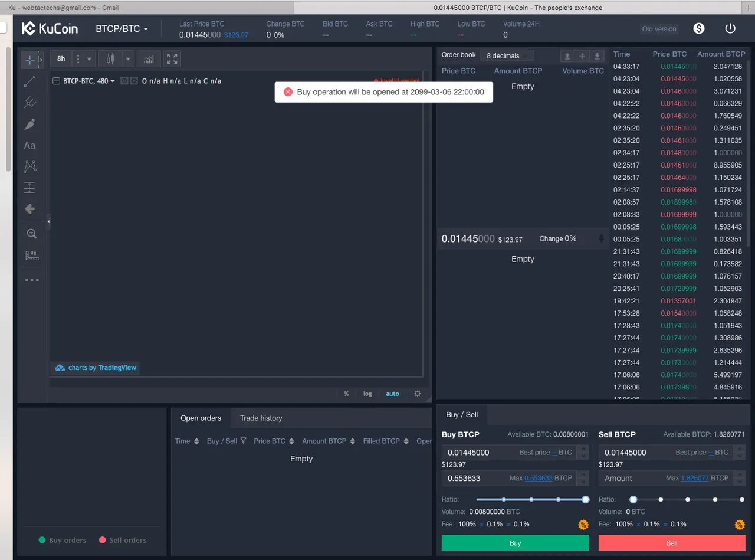Click the Sell ratio slider handle
This screenshot has width=755, height=560.
(633, 499)
